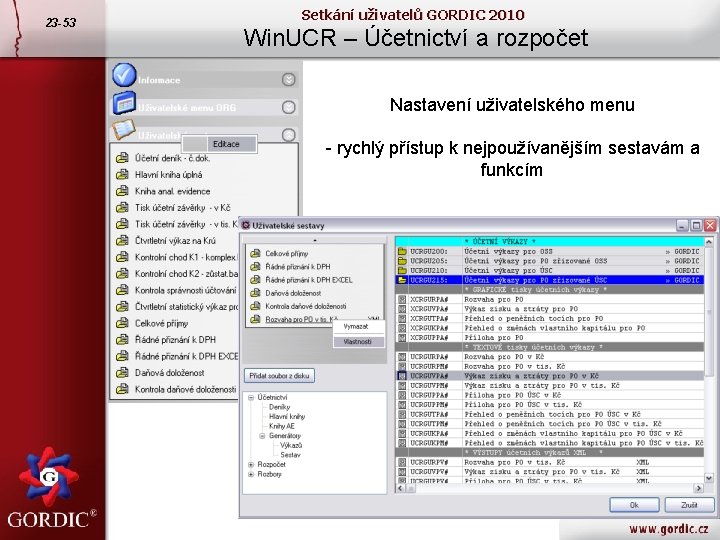Screen dimensions: 720x540
Task: Open Kontrolní chod K1 - komplex entry
Action: click(x=186, y=257)
